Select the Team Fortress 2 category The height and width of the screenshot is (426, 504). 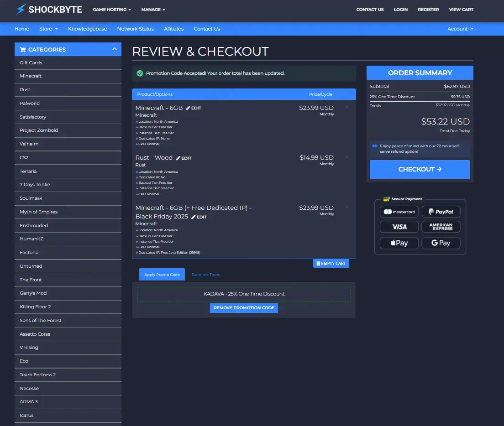tap(68, 374)
